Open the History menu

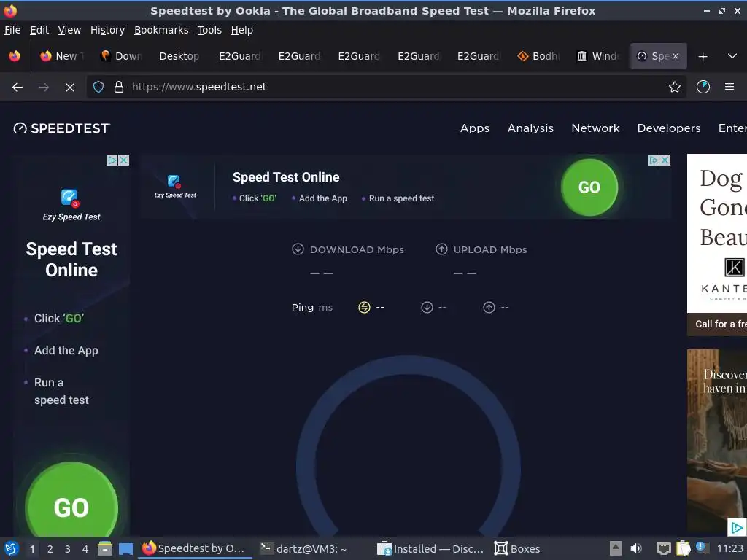pyautogui.click(x=107, y=30)
